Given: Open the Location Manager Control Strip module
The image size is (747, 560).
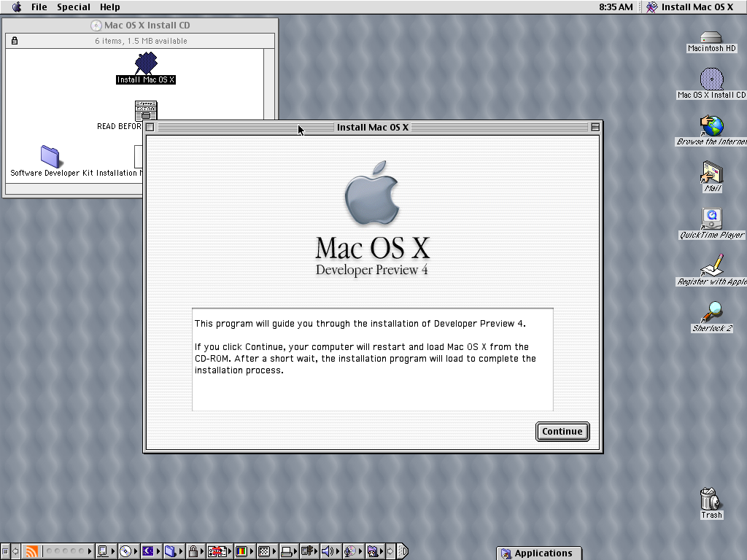Looking at the screenshot, I should point(220,551).
